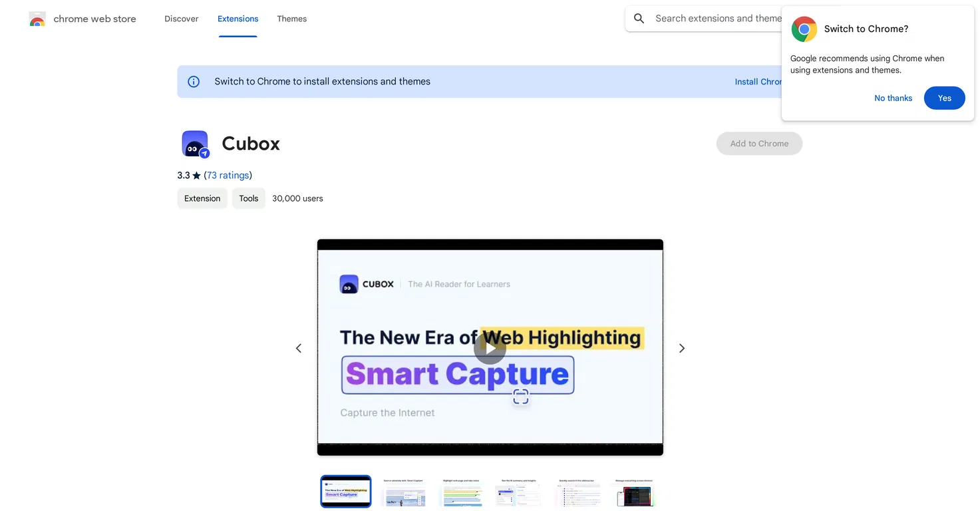Click the Cubox heading text
This screenshot has height=511, width=980.
[x=251, y=144]
